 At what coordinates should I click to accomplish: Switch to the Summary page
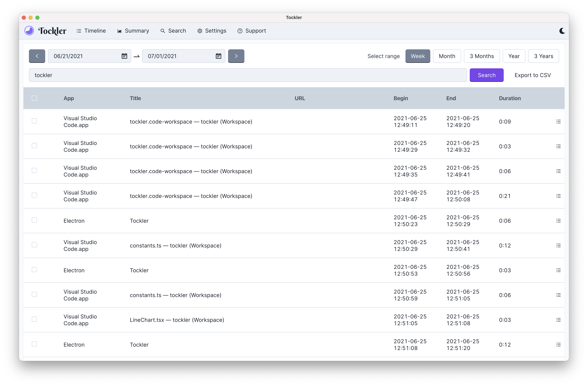(x=133, y=31)
